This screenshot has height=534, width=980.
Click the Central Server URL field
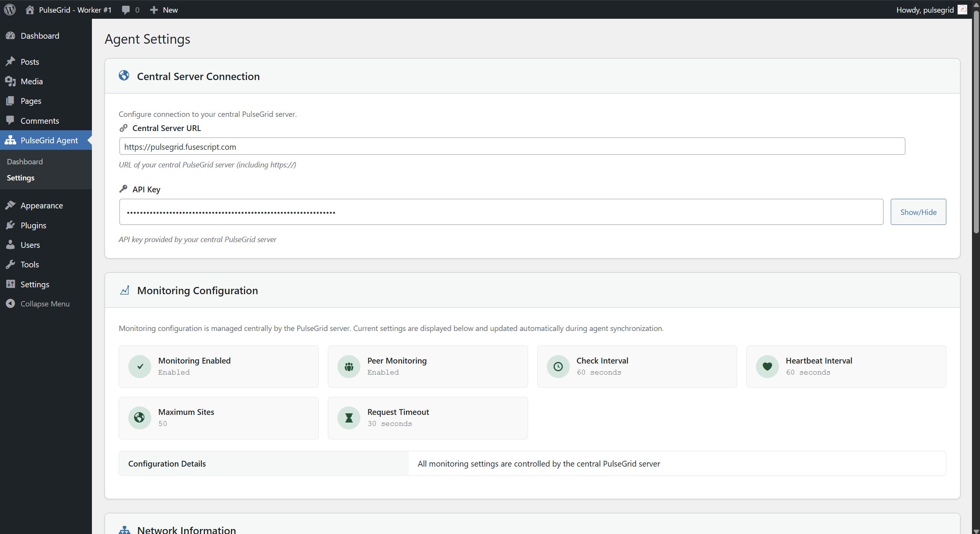coord(512,146)
